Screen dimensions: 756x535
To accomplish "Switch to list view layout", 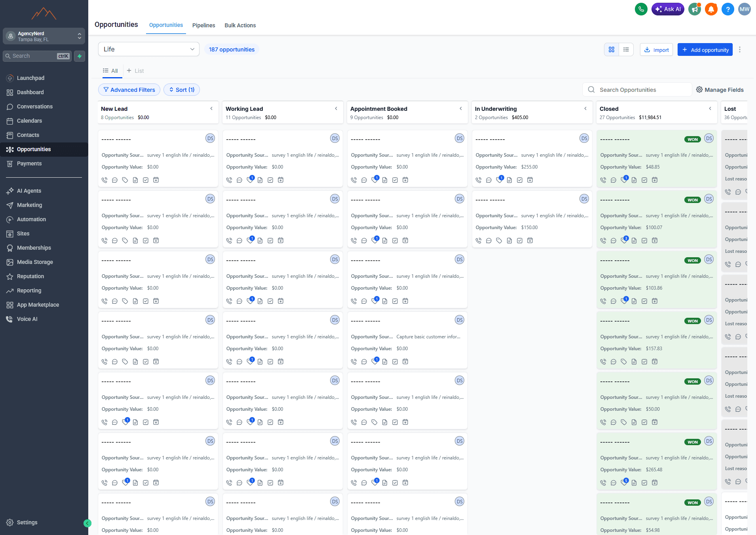I will click(x=626, y=49).
